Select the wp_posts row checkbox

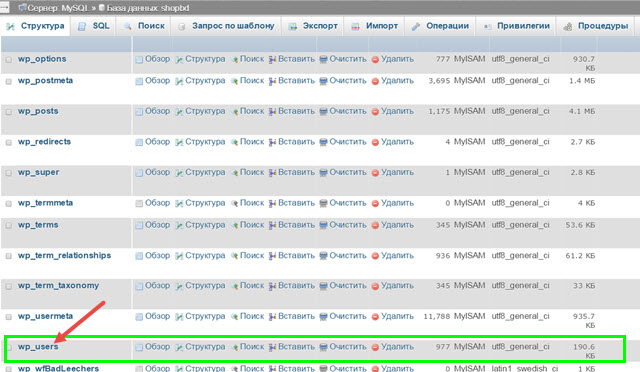point(9,112)
